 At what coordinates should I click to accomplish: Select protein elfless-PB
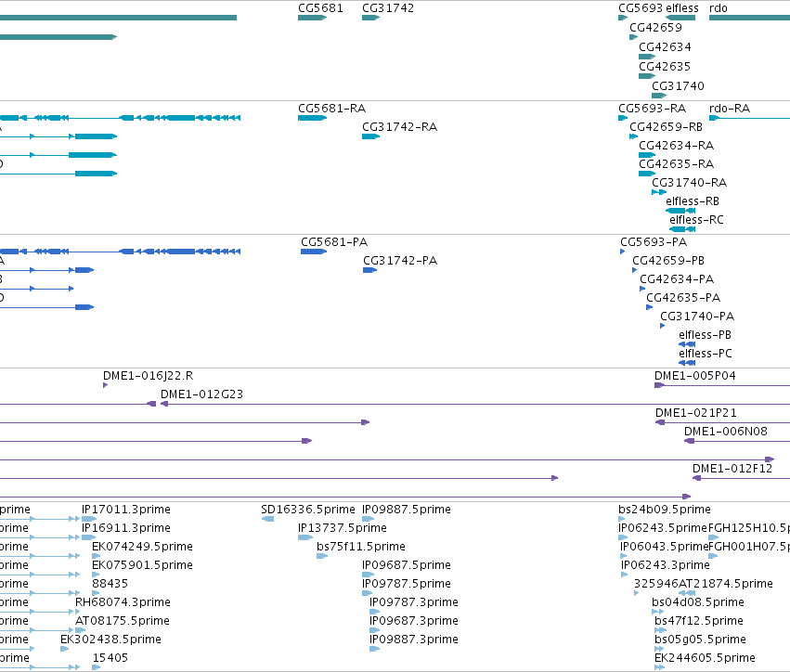click(x=687, y=344)
